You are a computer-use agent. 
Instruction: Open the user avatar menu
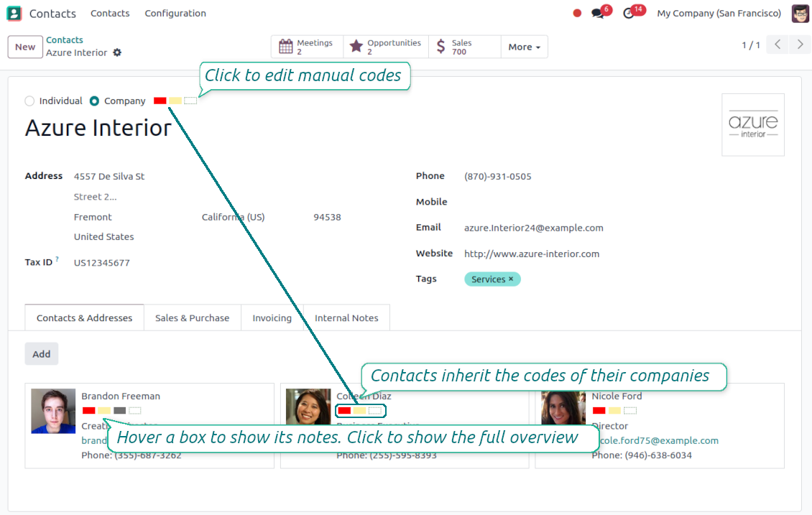coord(800,14)
